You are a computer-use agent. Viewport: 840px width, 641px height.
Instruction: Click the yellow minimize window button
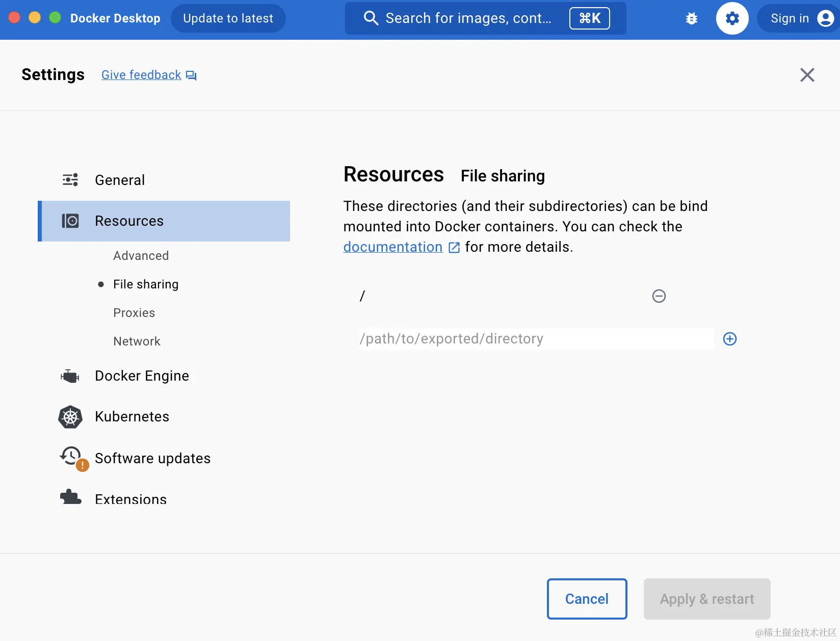tap(35, 18)
